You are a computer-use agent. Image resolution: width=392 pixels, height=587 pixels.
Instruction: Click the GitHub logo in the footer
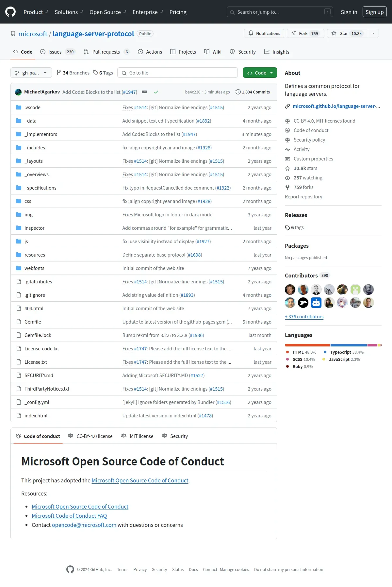(70, 569)
